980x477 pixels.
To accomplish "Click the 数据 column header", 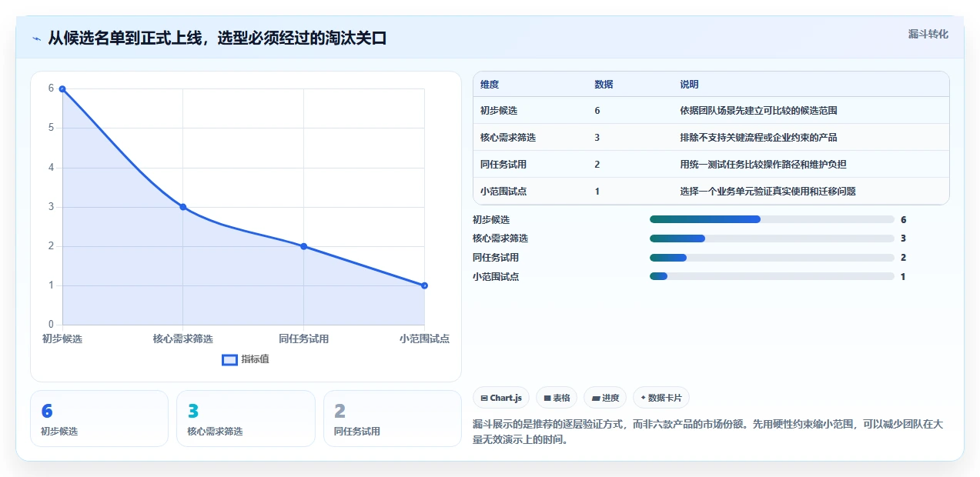I will coord(604,85).
